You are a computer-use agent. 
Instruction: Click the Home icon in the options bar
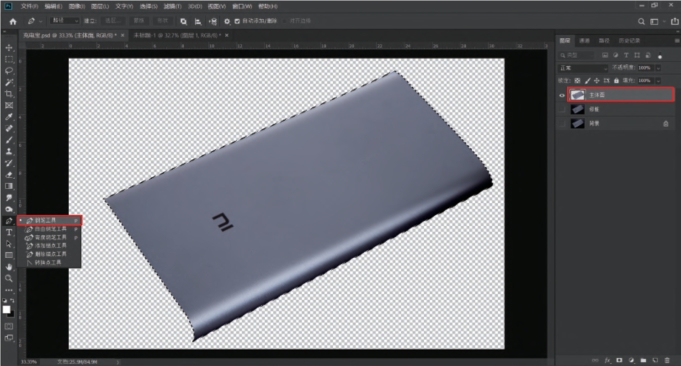(x=13, y=21)
